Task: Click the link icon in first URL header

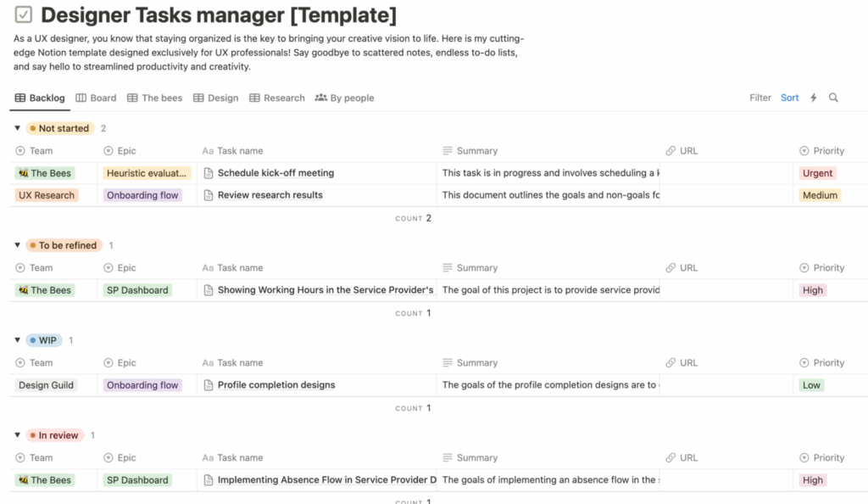Action: tap(671, 151)
